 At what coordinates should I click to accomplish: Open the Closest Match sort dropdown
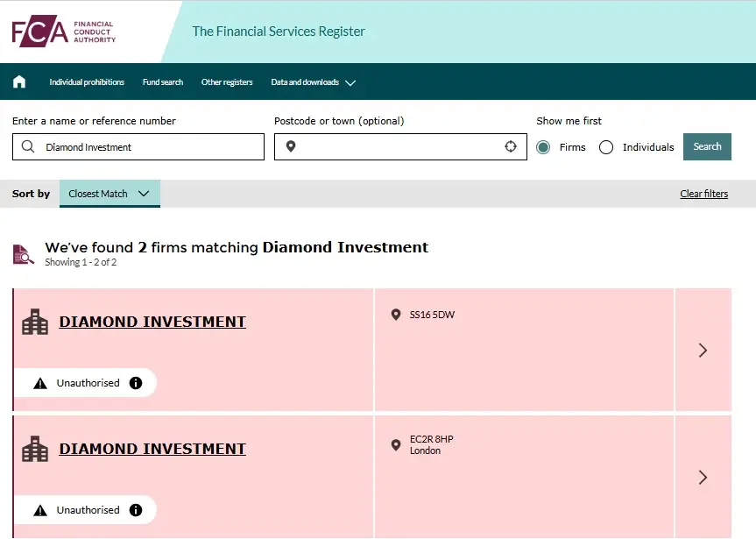click(109, 194)
